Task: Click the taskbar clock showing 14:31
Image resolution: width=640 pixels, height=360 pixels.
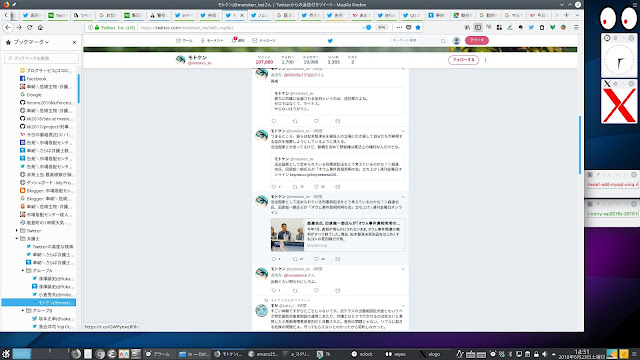Action: 582,354
